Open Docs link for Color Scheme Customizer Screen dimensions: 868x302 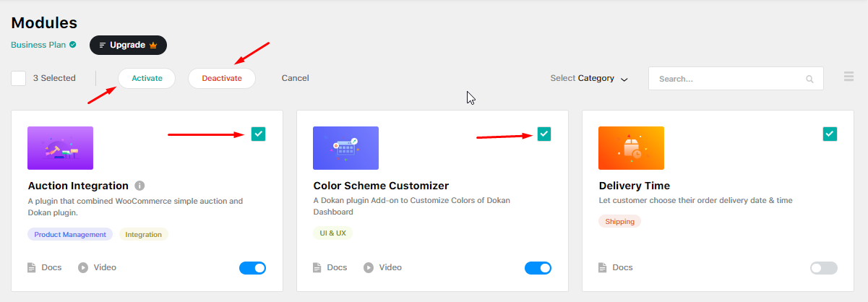pyautogui.click(x=338, y=267)
